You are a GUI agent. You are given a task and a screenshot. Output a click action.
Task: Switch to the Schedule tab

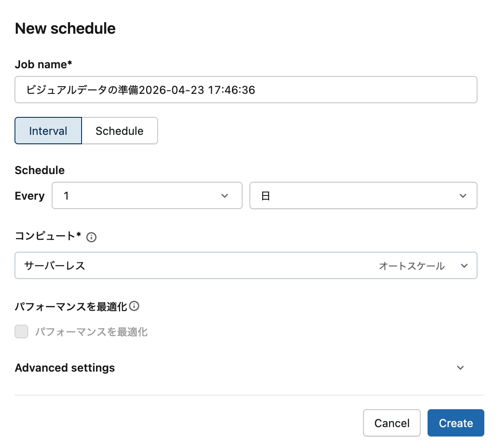coord(120,131)
